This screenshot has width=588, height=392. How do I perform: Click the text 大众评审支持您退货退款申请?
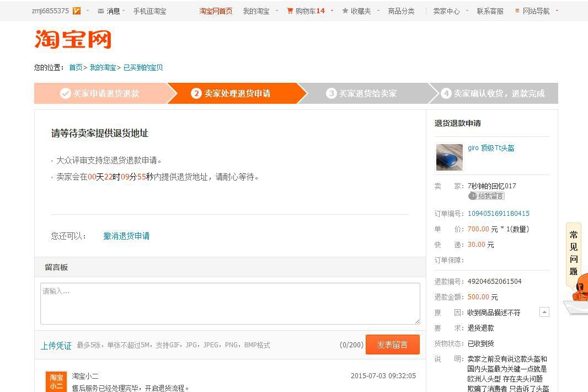pos(109,160)
